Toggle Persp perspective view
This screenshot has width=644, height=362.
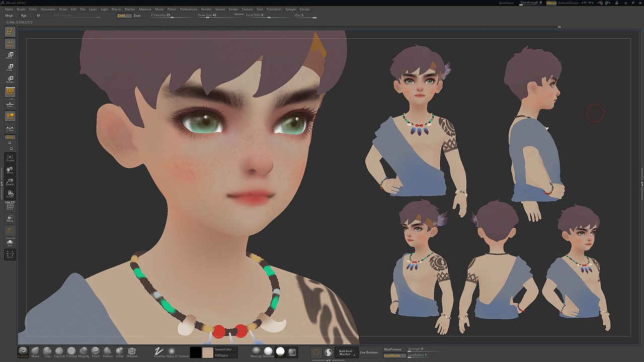pyautogui.click(x=10, y=92)
